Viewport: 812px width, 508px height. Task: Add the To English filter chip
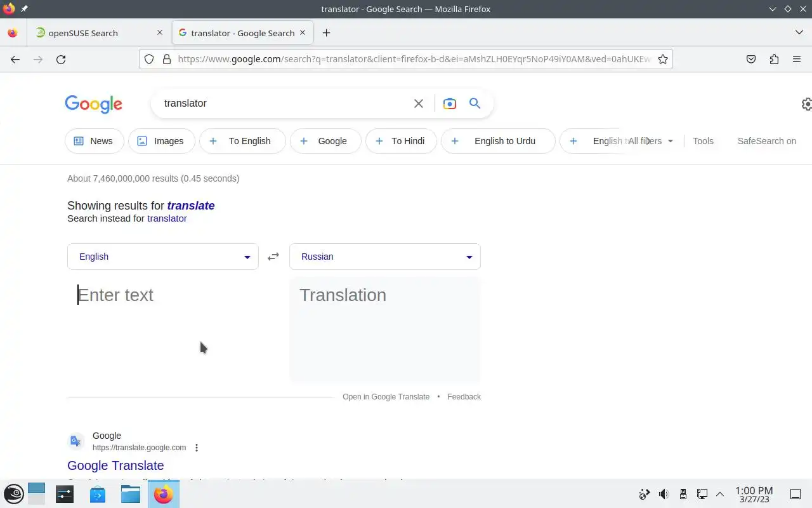click(242, 141)
